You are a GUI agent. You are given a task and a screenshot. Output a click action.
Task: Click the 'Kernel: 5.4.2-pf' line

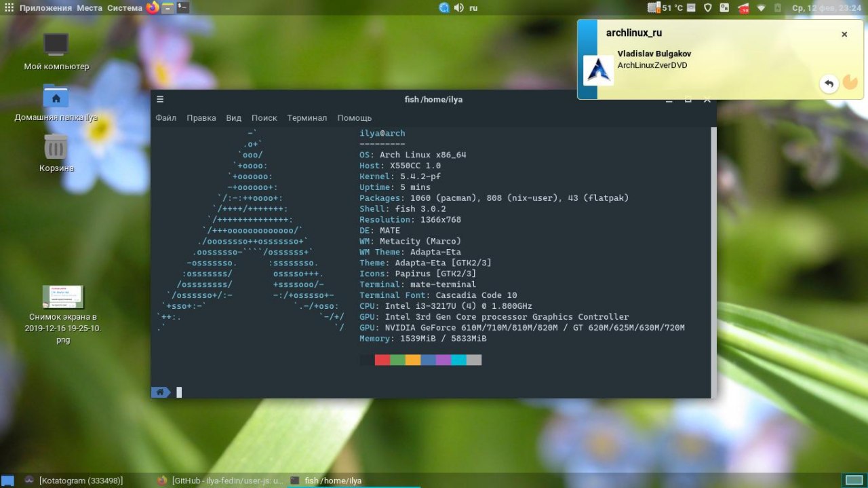coord(400,176)
